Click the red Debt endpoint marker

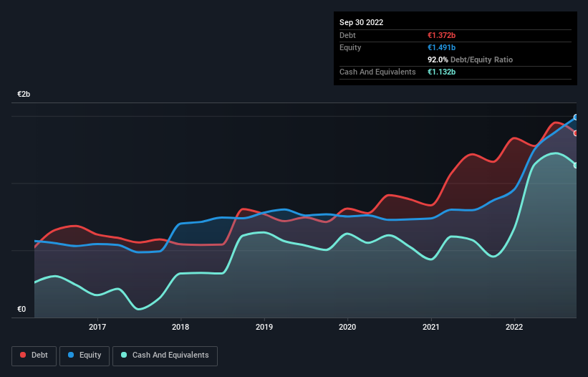(576, 133)
